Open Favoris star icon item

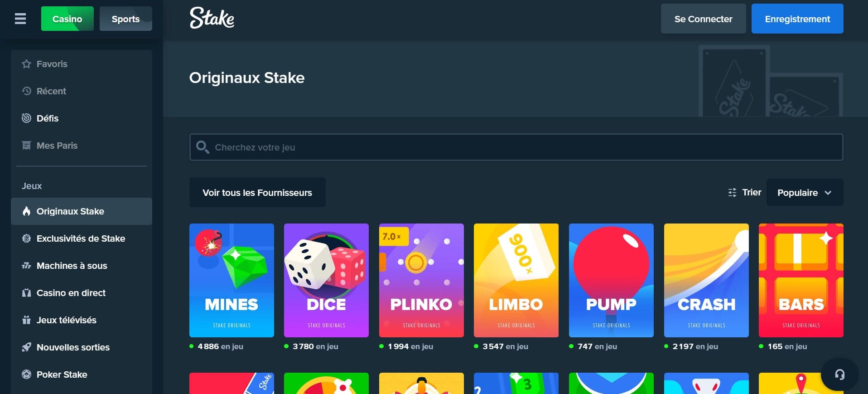click(82, 64)
